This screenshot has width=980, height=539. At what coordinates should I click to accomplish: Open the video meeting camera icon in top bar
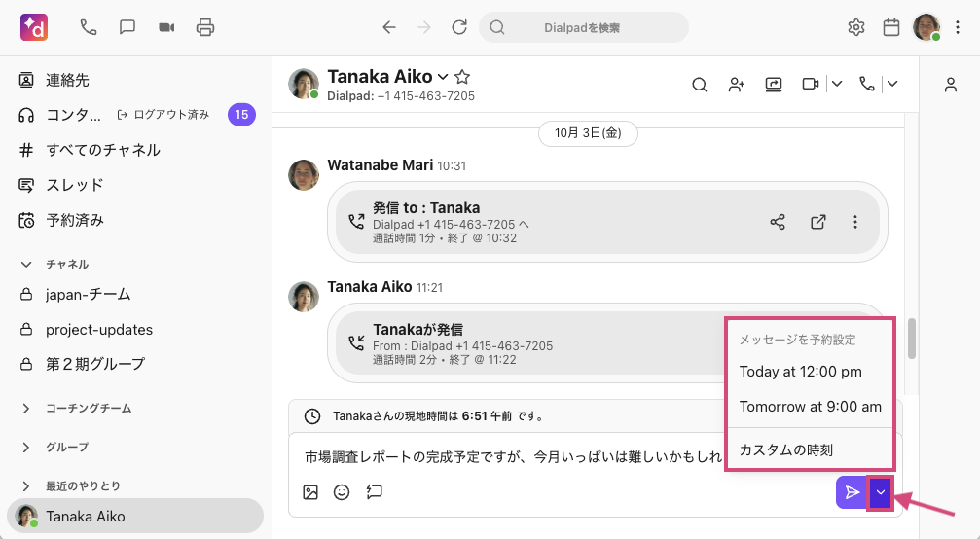click(166, 27)
